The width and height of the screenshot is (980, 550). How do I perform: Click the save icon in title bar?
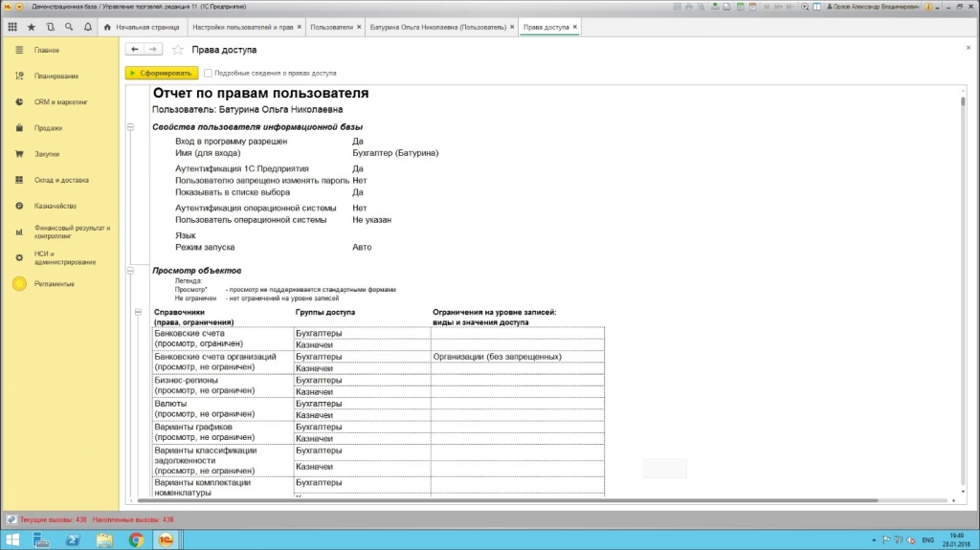pos(677,7)
